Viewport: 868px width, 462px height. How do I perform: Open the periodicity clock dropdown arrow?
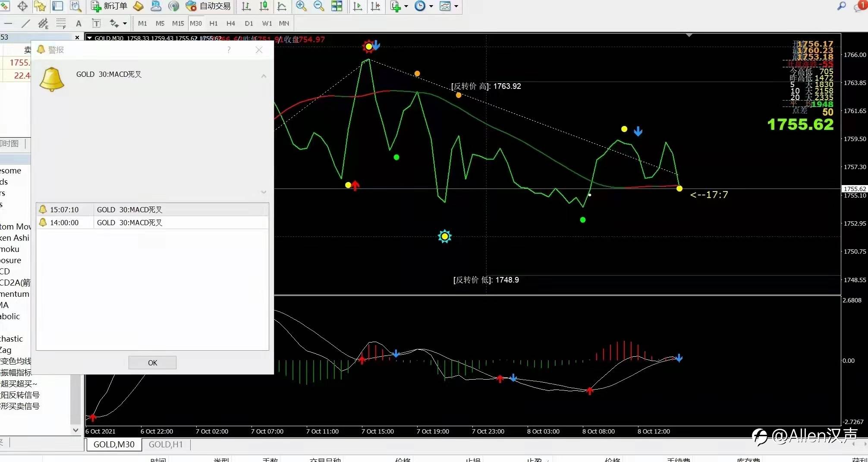431,6
